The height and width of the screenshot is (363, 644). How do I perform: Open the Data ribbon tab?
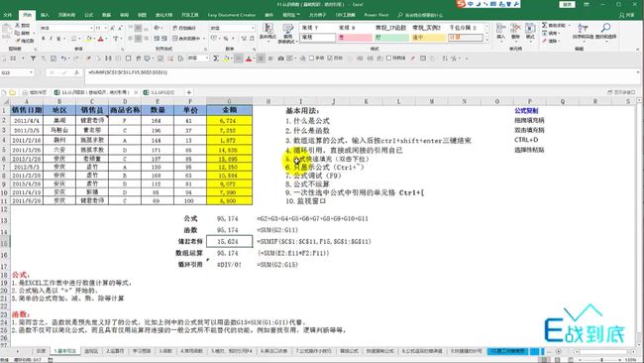[x=106, y=15]
